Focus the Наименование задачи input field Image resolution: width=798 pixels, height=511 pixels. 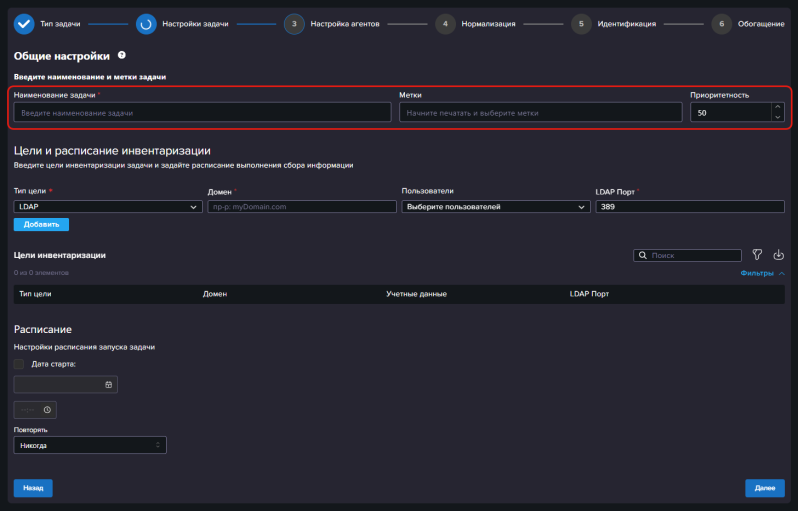coord(203,112)
